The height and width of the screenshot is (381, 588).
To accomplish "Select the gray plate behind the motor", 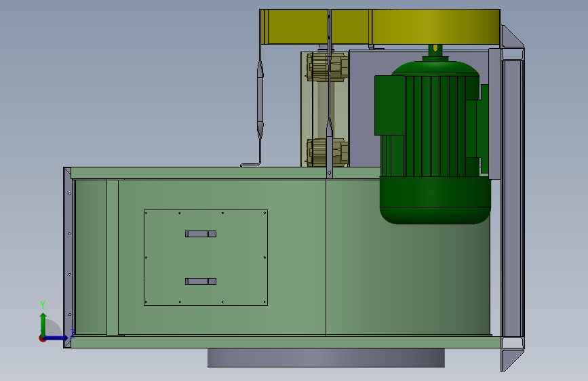I will (362, 108).
